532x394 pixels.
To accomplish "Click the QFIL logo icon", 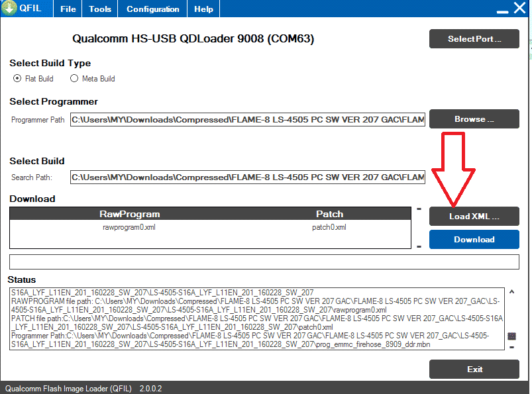I will 9,8.
